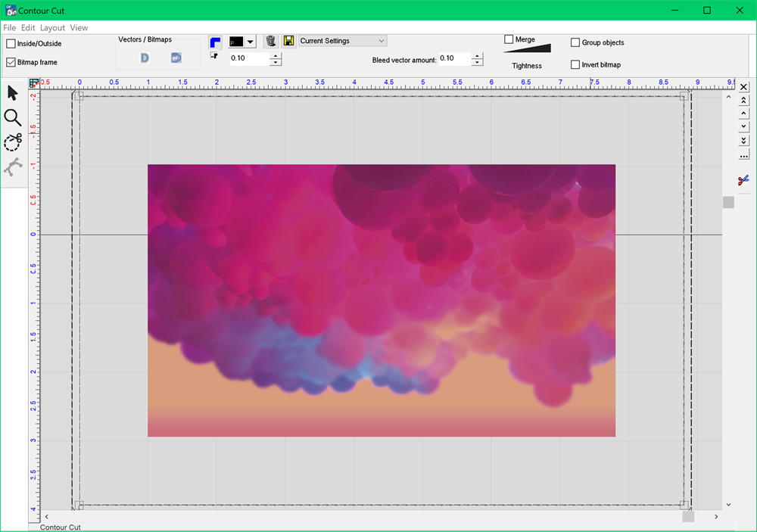Screen dimensions: 757x532
Task: Open the Edit menu
Action: pyautogui.click(x=28, y=28)
